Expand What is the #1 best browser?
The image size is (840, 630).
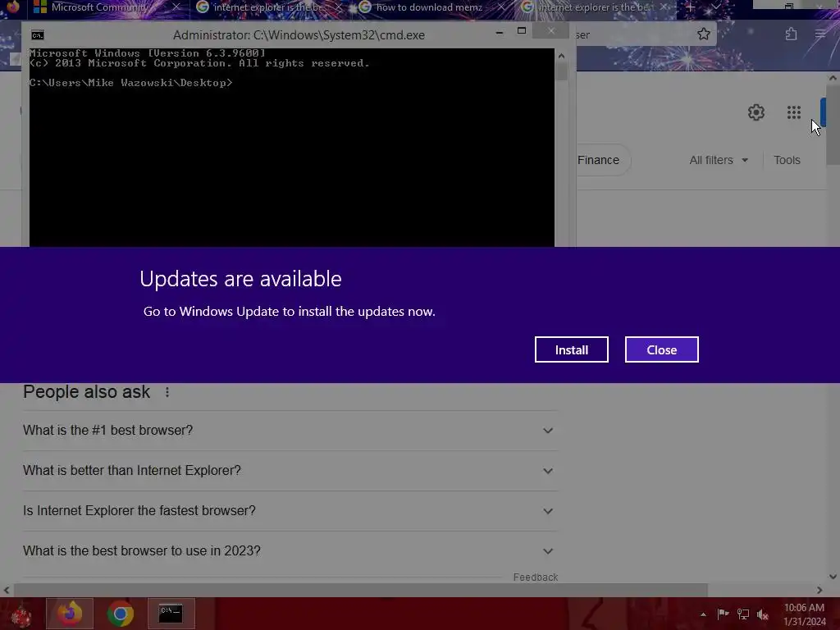point(290,430)
